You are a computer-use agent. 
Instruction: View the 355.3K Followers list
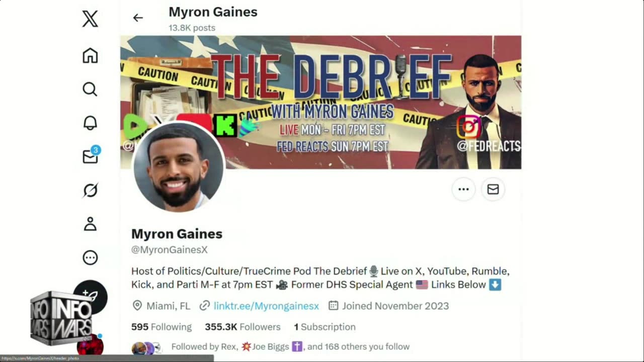pyautogui.click(x=243, y=327)
